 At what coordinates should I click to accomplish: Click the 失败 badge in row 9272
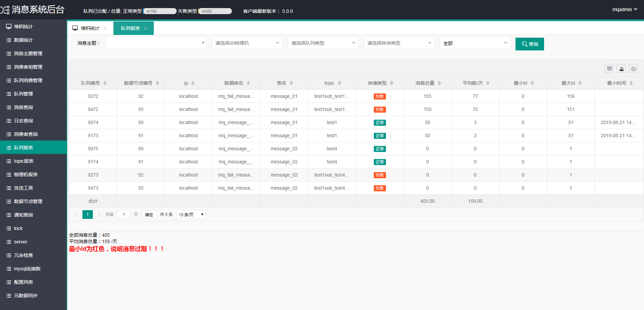pyautogui.click(x=380, y=96)
